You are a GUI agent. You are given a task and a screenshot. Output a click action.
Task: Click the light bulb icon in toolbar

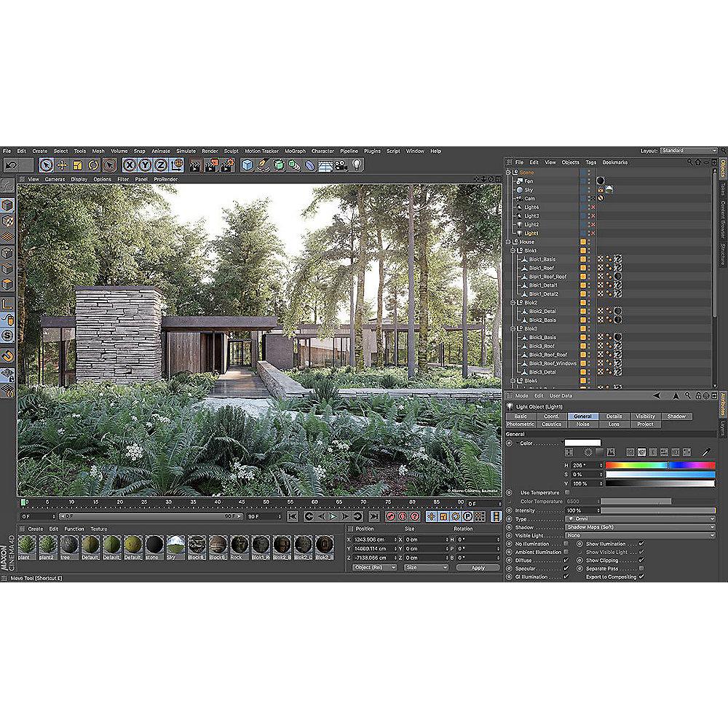pyautogui.click(x=357, y=165)
